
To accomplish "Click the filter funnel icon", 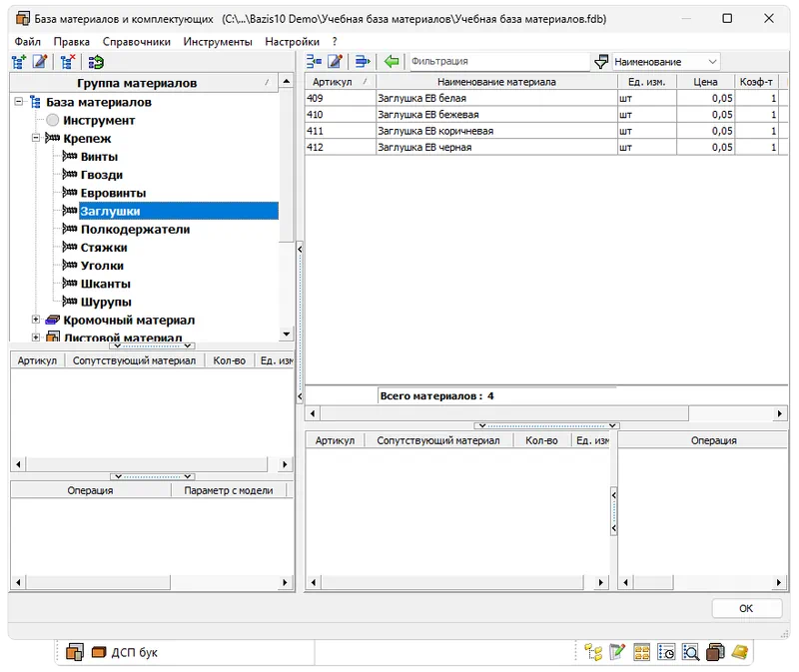I will (x=601, y=62).
